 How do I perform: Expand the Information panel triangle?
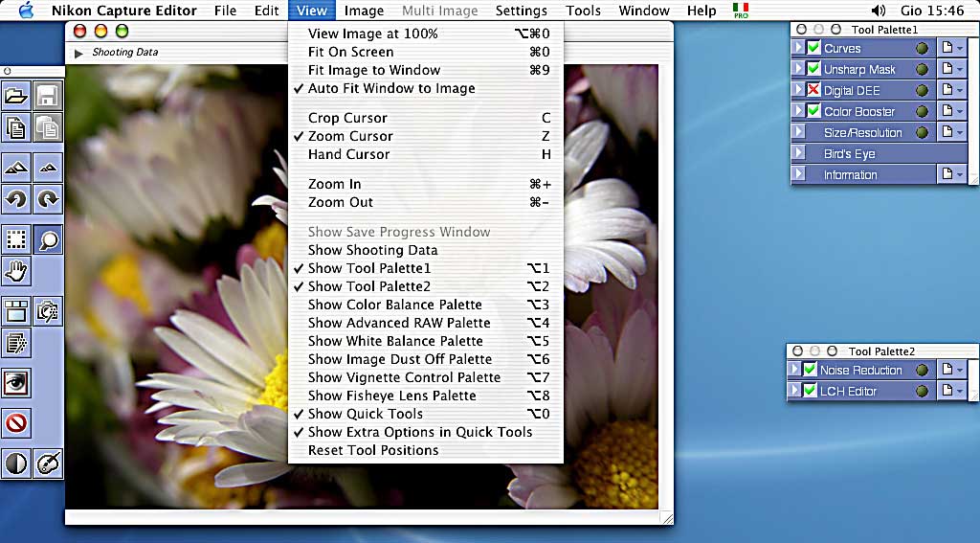(798, 174)
